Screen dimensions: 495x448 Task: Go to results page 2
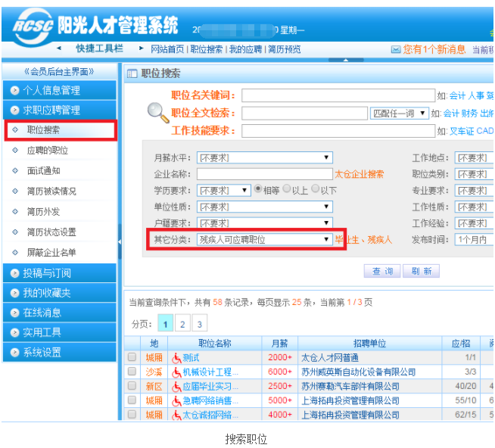182,323
